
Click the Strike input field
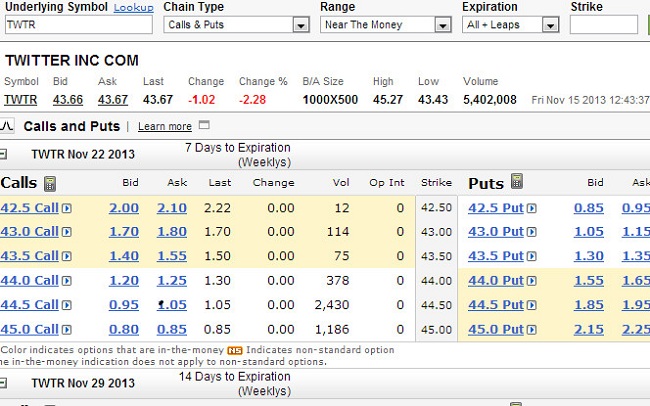coord(604,25)
